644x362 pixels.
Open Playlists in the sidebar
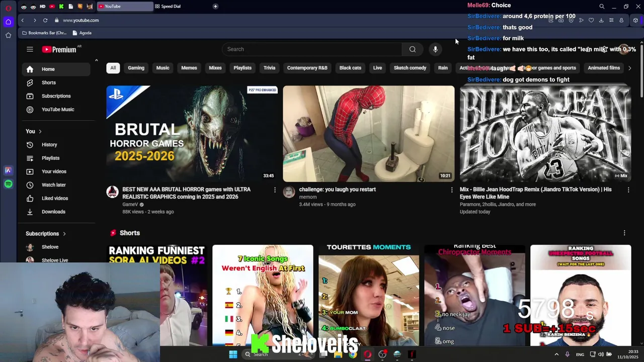pyautogui.click(x=56, y=158)
